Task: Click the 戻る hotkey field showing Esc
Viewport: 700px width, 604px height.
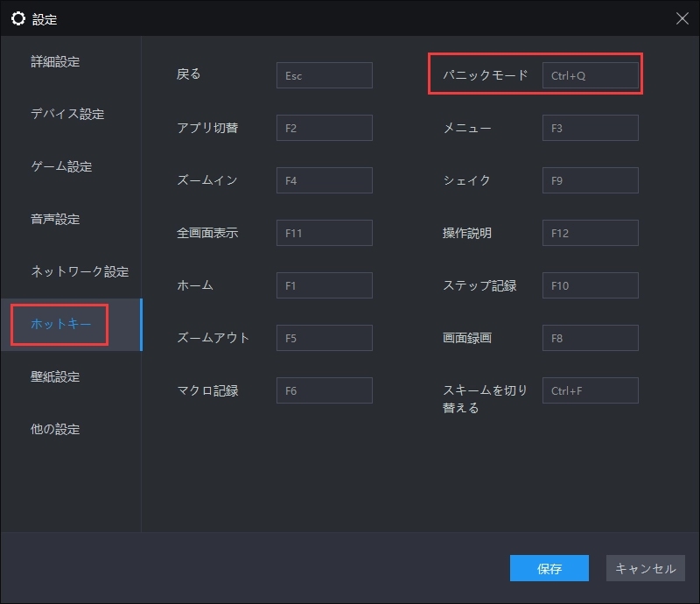Action: point(325,75)
